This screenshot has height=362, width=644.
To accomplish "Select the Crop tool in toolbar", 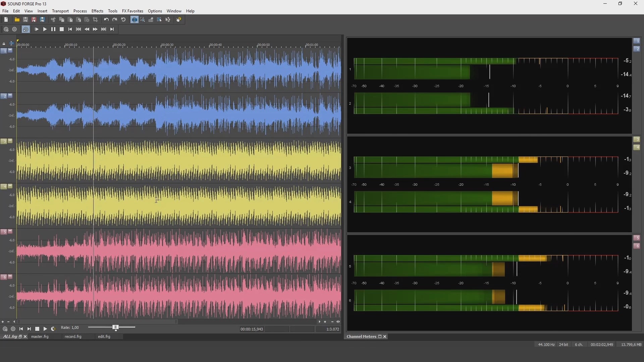I will point(95,20).
